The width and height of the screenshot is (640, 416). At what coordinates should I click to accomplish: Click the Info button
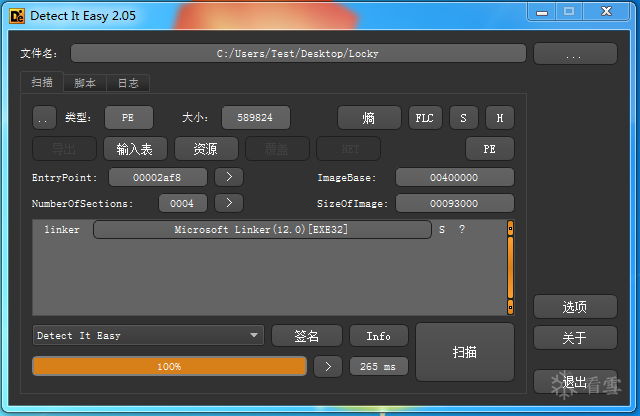(x=379, y=336)
